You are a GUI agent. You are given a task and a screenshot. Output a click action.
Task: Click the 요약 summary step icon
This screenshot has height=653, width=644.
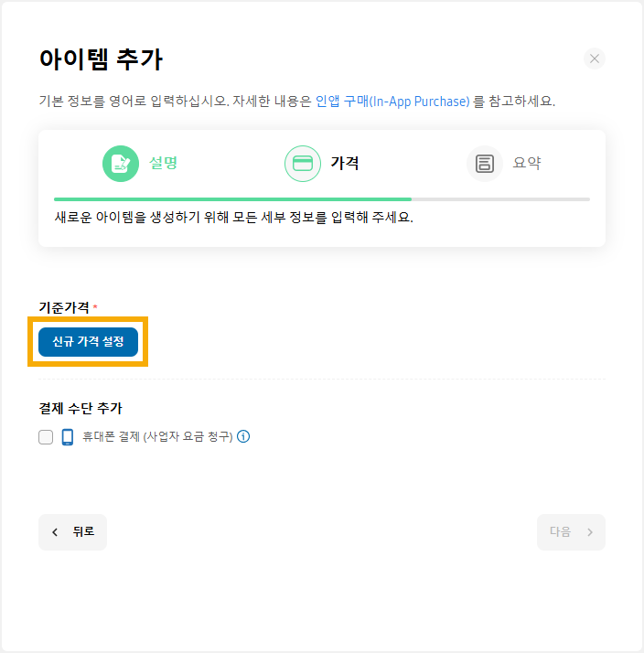[x=485, y=164]
